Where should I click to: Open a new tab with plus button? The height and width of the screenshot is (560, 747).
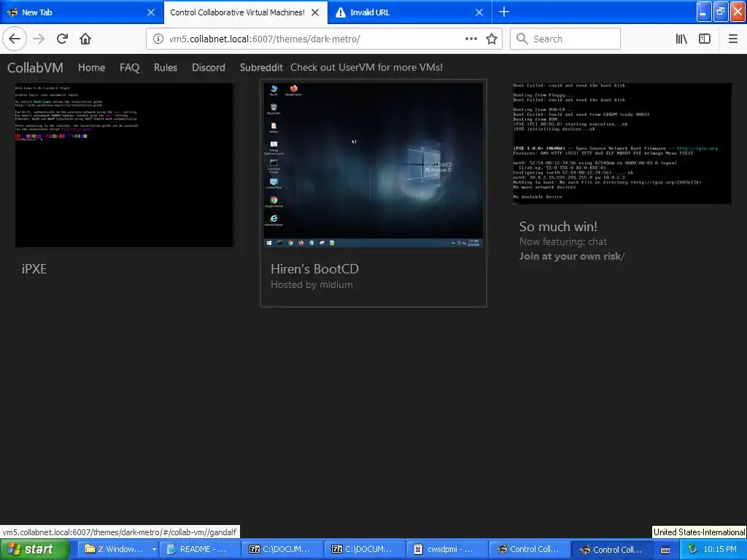(504, 12)
